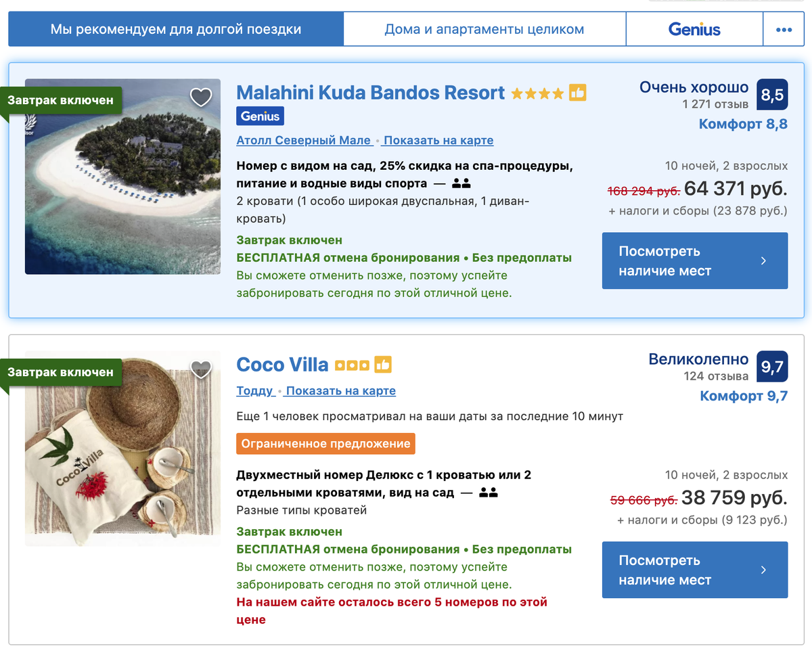812x655 pixels.
Task: Click 'Посмотреть наличие мест' for Malahini resort
Action: 695,261
